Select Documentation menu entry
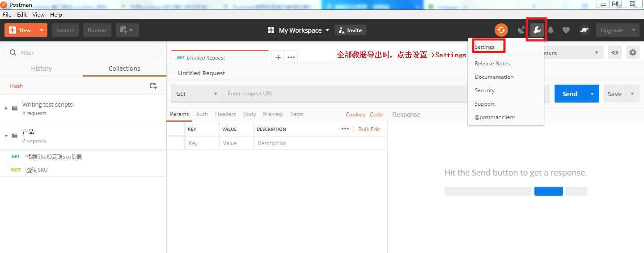644x253 pixels. (494, 77)
